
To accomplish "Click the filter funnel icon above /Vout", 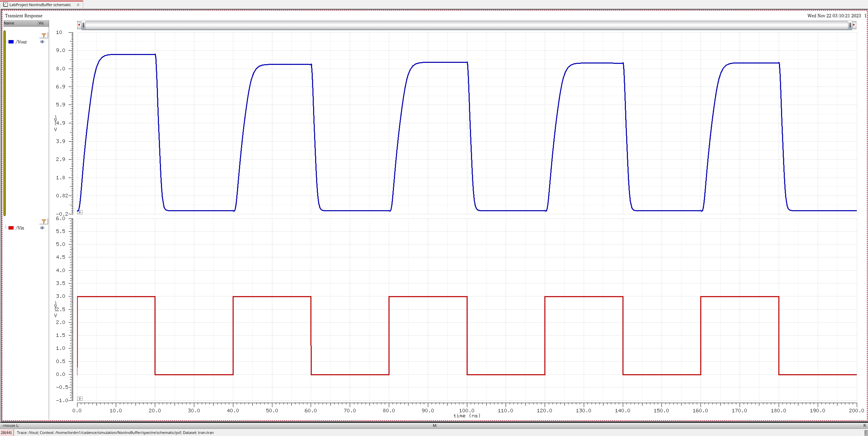I will point(43,35).
